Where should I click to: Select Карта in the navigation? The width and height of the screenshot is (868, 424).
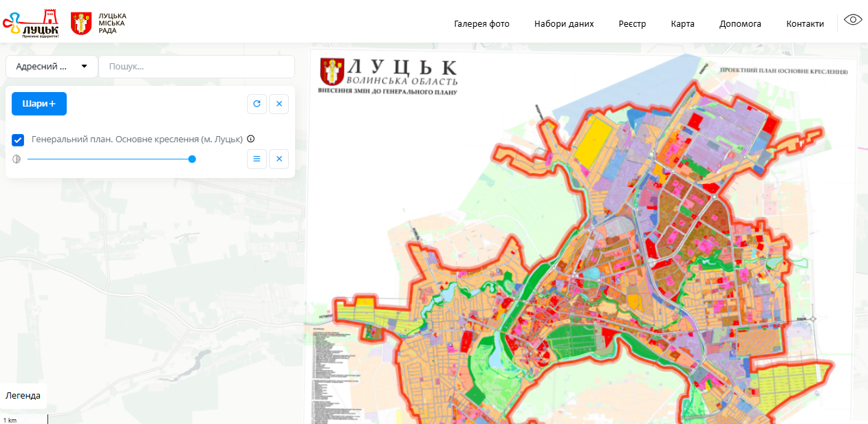click(x=682, y=23)
